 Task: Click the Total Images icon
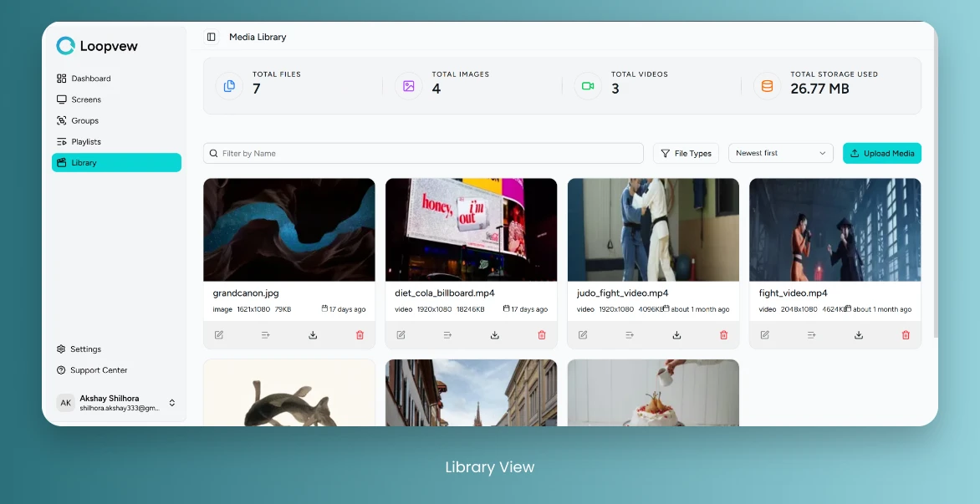(x=409, y=86)
